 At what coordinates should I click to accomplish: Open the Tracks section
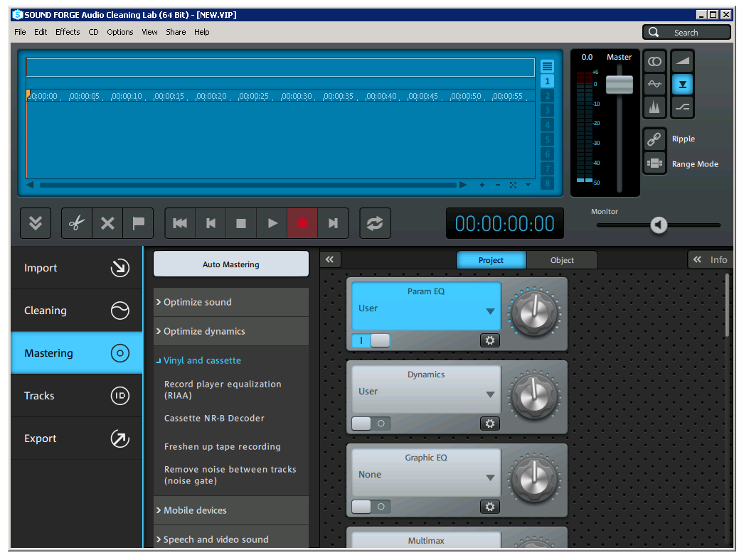pyautogui.click(x=77, y=396)
